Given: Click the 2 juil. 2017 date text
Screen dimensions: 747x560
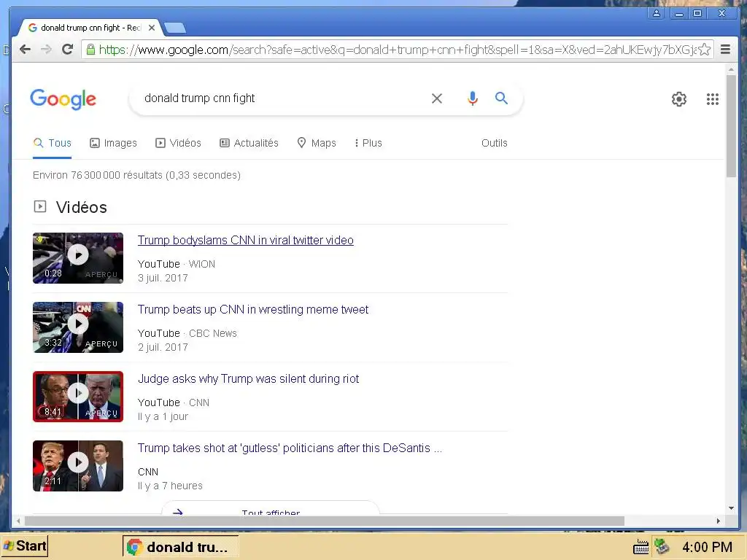Looking at the screenshot, I should (x=163, y=347).
